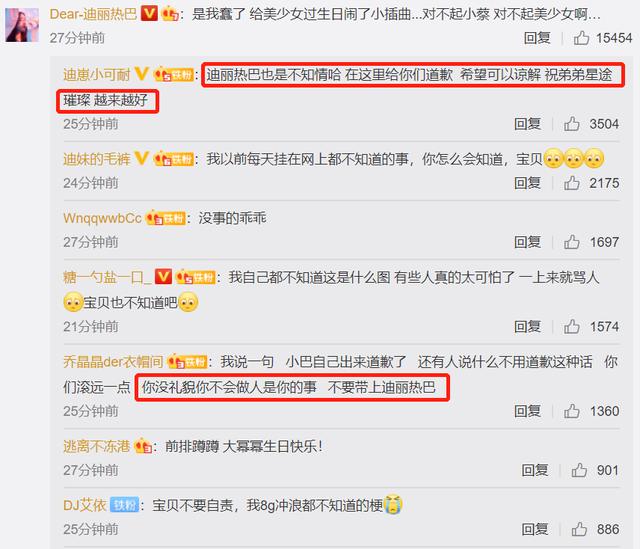Click thumbs-up next to 2175
The height and width of the screenshot is (549, 640).
pos(572,183)
